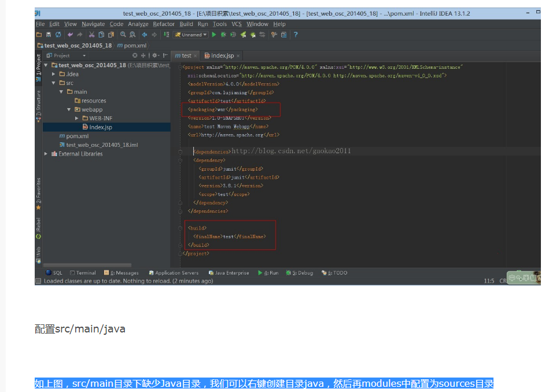Expand the .idea folder in project tree
This screenshot has height=392, width=560.
tap(54, 74)
